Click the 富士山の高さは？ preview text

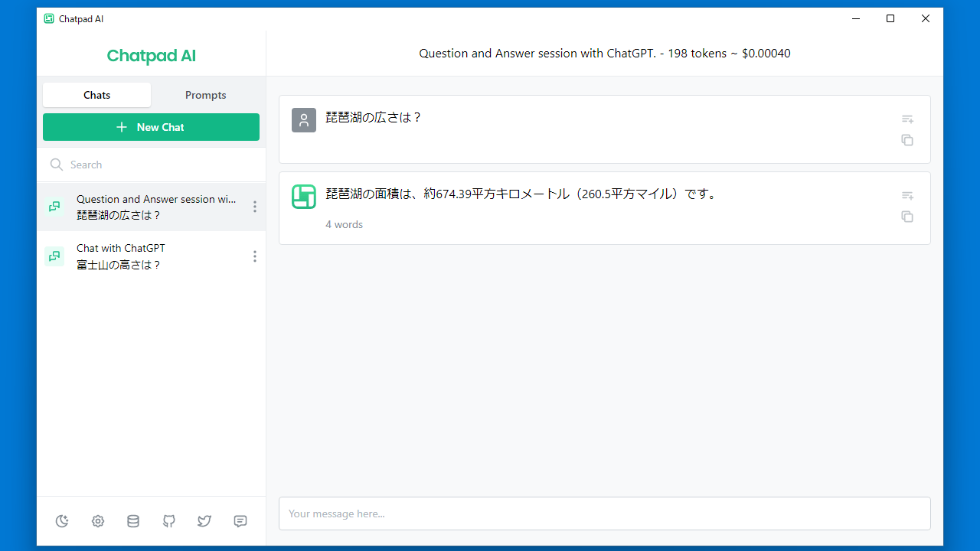119,265
